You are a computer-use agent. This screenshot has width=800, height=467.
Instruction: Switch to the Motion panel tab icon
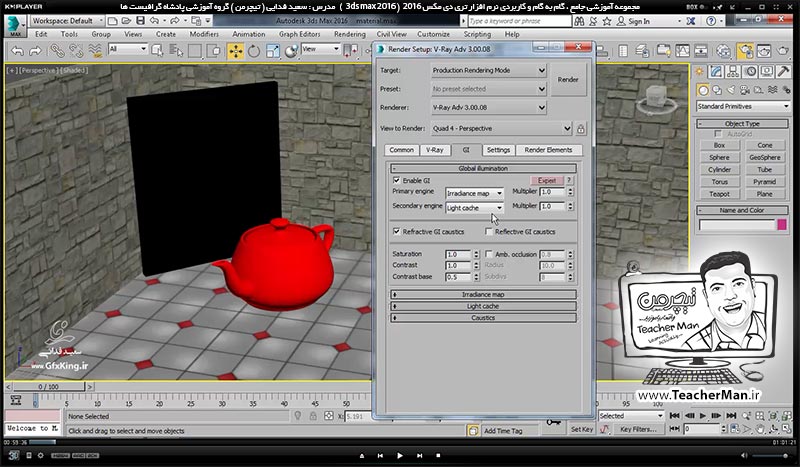(750, 71)
